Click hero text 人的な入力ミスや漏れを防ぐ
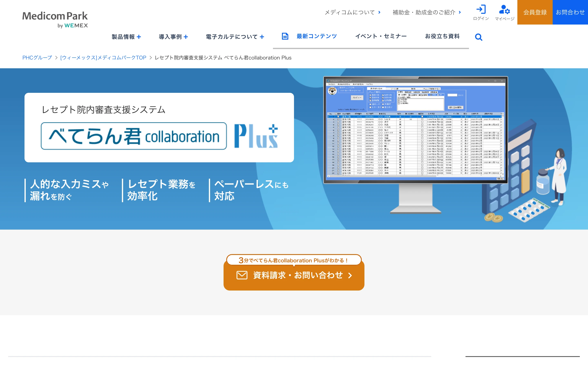Image resolution: width=588 pixels, height=368 pixels. click(69, 190)
